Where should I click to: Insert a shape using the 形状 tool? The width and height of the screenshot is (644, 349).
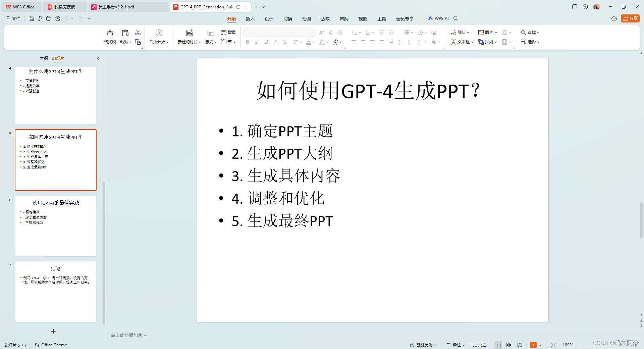tap(460, 32)
